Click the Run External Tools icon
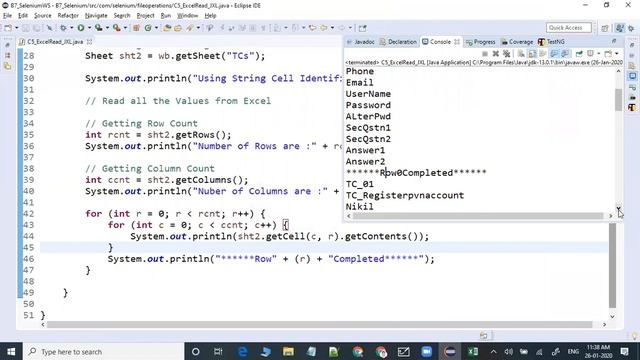The height and width of the screenshot is (360, 640). pos(117,28)
